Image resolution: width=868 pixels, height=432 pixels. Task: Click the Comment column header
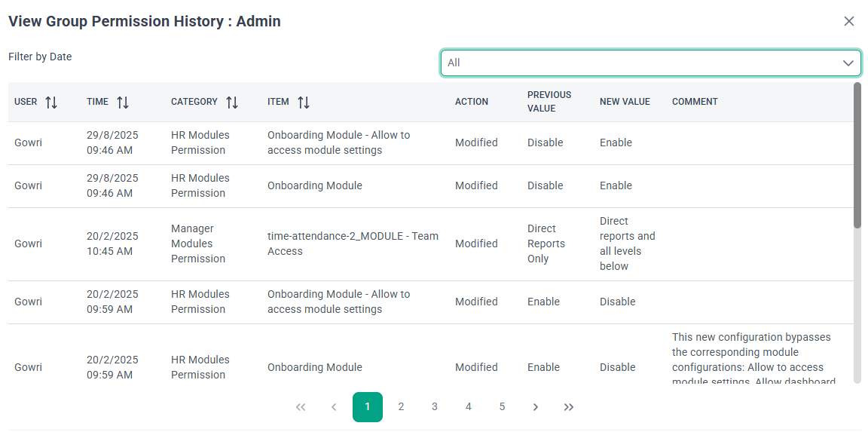click(x=695, y=102)
